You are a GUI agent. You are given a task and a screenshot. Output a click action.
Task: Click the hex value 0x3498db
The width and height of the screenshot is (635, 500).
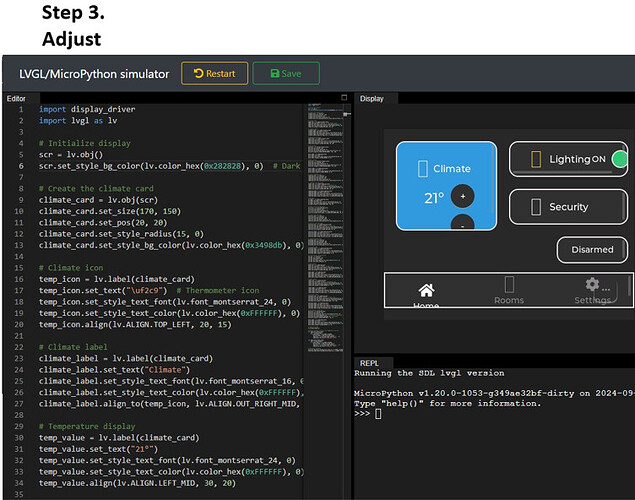264,245
